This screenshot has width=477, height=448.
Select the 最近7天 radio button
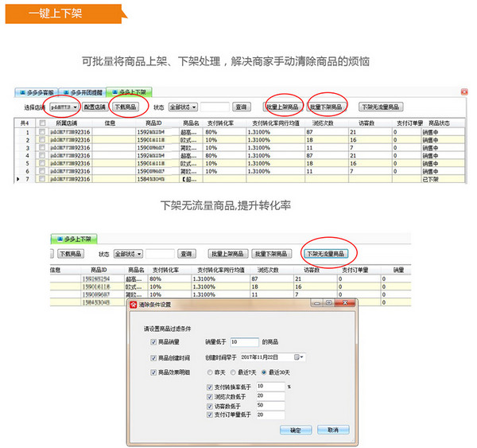click(x=233, y=372)
